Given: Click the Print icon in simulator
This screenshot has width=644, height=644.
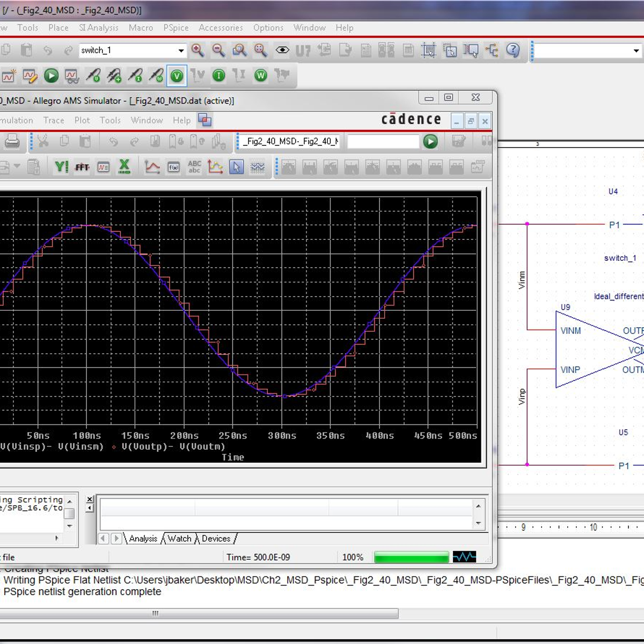Looking at the screenshot, I should [12, 142].
